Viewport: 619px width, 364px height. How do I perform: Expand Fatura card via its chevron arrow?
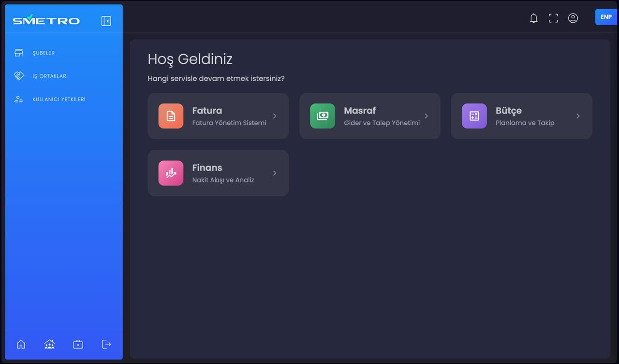click(275, 116)
